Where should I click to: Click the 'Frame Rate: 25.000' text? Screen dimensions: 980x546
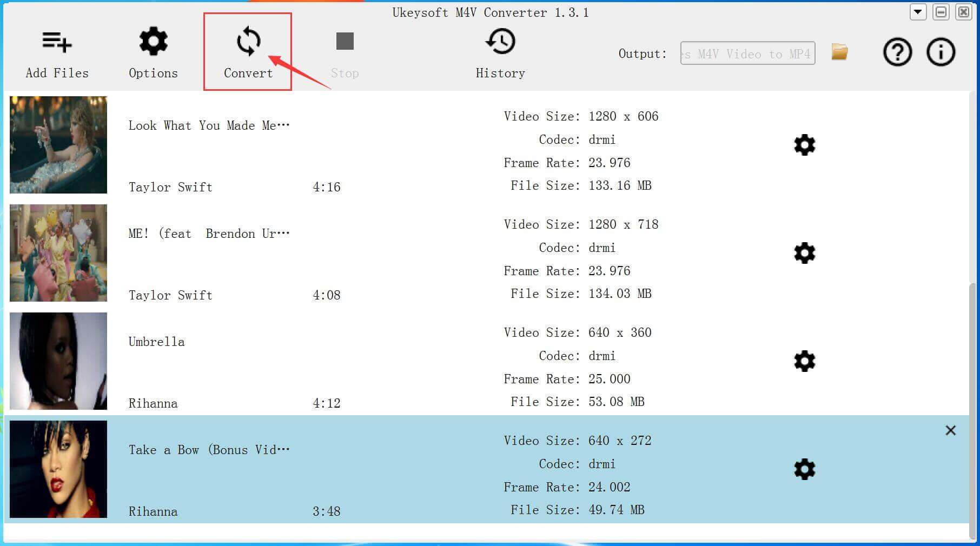click(x=567, y=379)
